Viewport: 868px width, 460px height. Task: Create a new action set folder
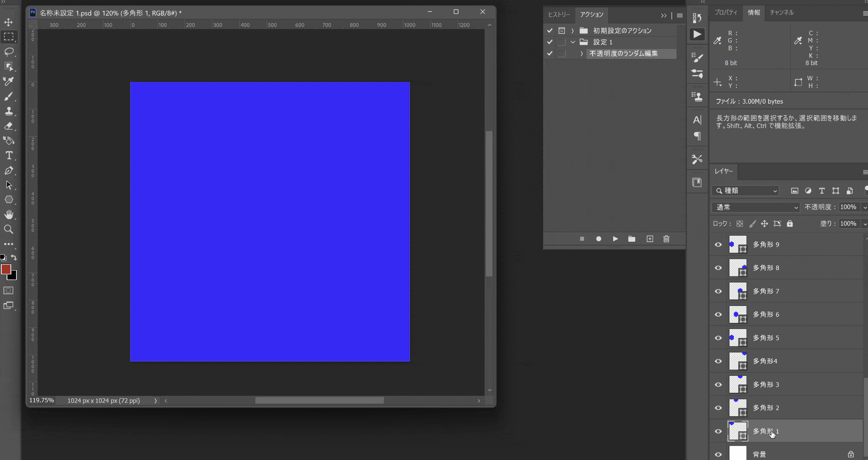coord(632,239)
